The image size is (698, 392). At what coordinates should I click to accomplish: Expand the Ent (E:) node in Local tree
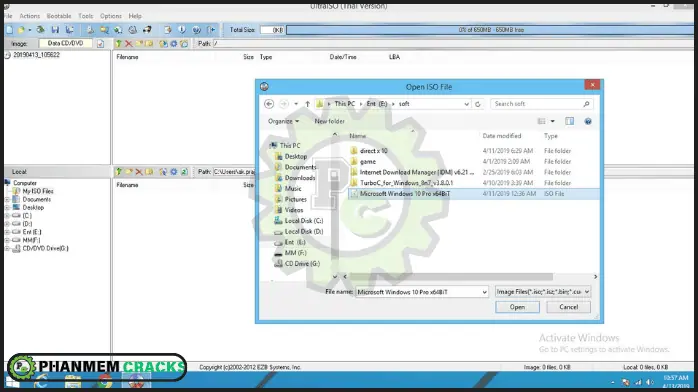(7, 232)
